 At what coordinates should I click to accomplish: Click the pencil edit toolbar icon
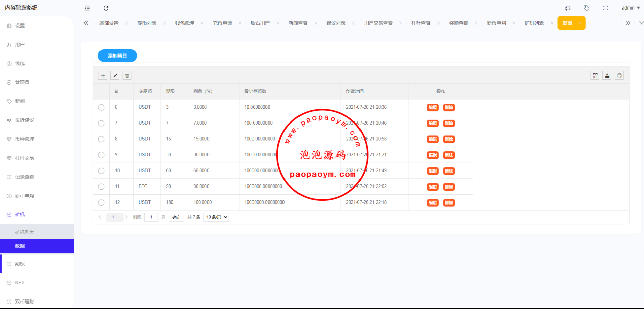coord(115,76)
